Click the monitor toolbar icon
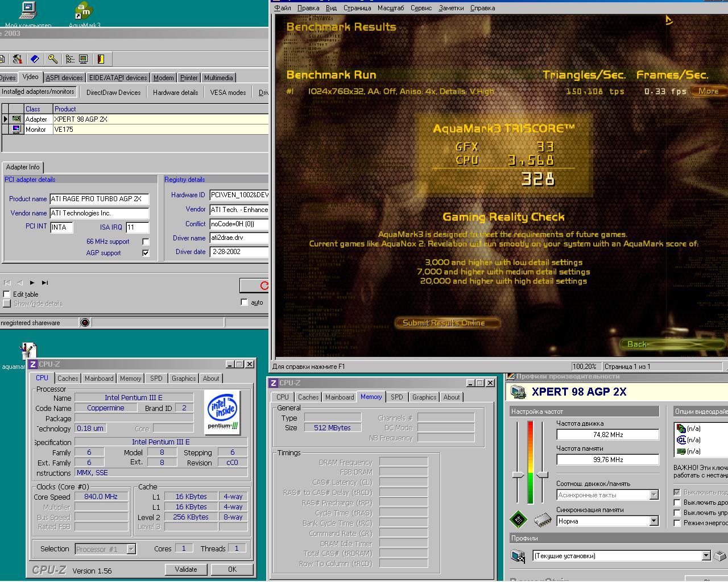Viewport: 728px width, 582px height. pos(83,59)
